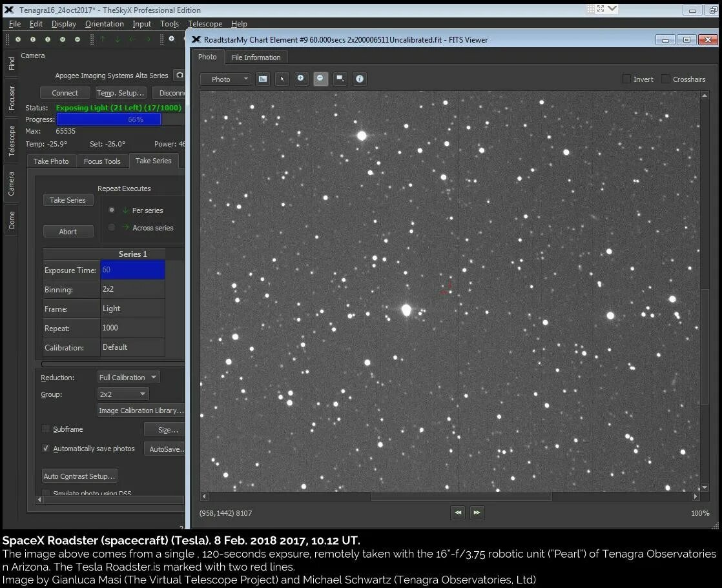Open the Tools menu
The height and width of the screenshot is (588, 722).
coord(169,24)
